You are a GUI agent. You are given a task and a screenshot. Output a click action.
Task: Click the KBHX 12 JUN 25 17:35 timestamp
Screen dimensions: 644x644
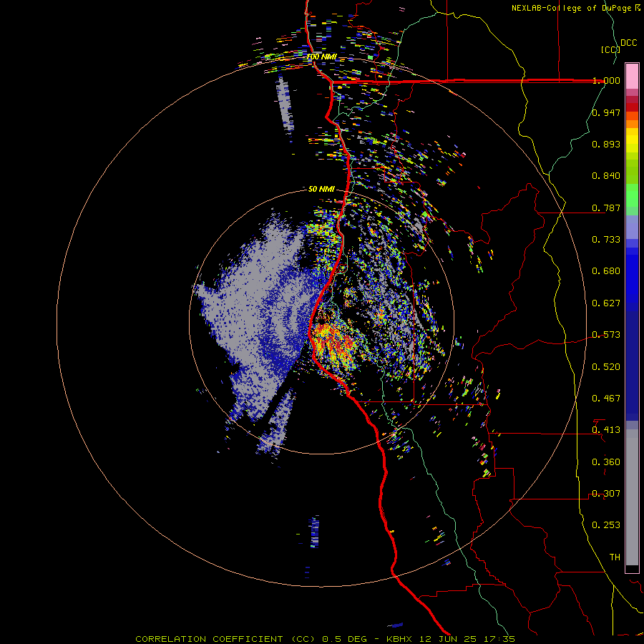coord(451,639)
